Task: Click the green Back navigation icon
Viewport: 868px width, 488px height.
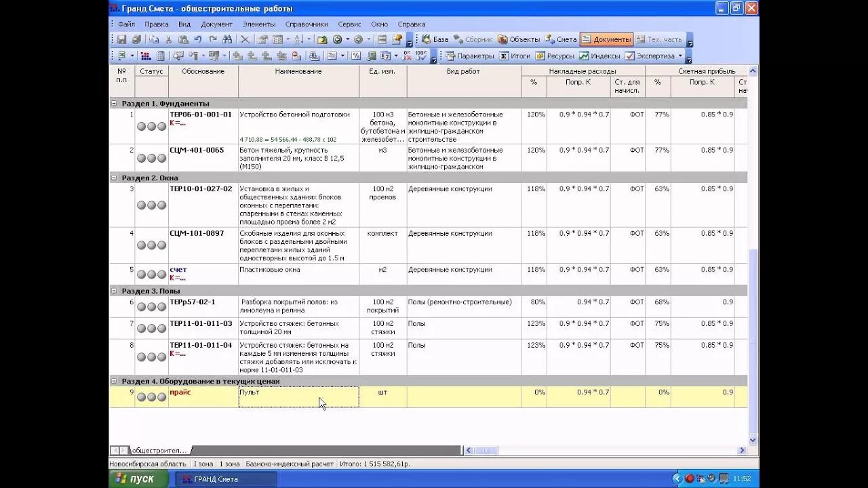Action: click(337, 39)
